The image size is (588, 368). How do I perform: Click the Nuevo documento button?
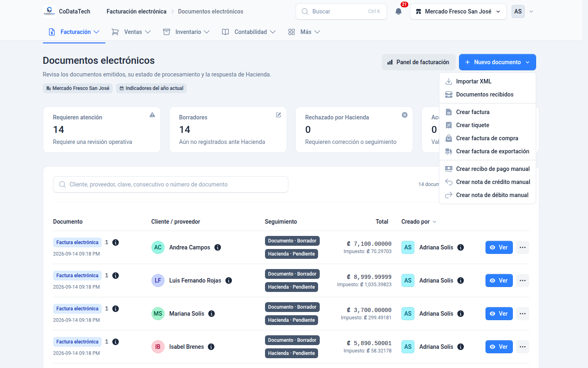(497, 62)
